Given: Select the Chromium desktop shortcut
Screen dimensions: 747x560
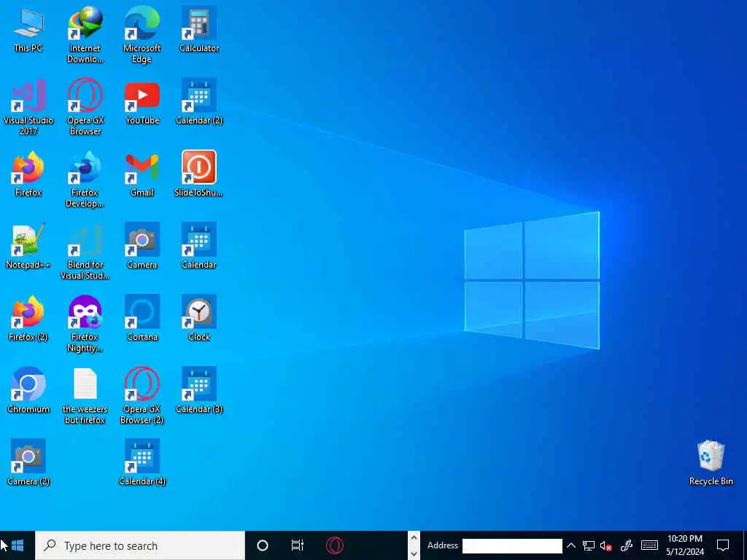Looking at the screenshot, I should pos(28,391).
